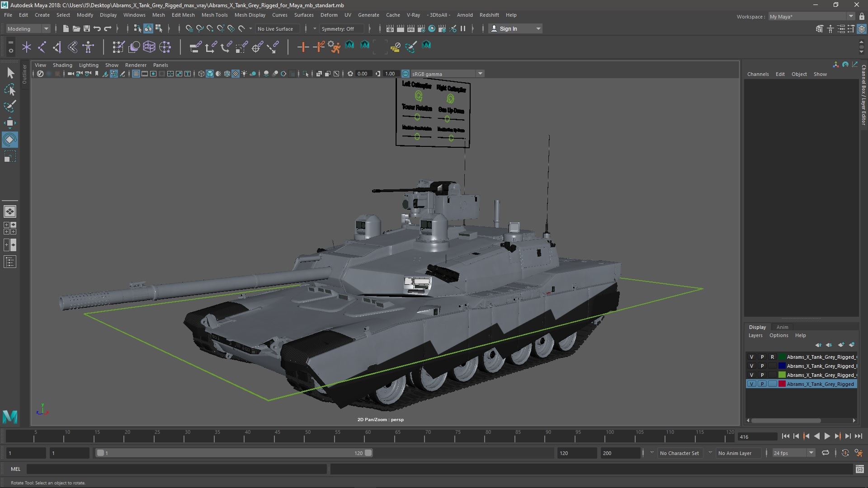The image size is (868, 488).
Task: Toggle R display type on first layer
Action: 772,357
